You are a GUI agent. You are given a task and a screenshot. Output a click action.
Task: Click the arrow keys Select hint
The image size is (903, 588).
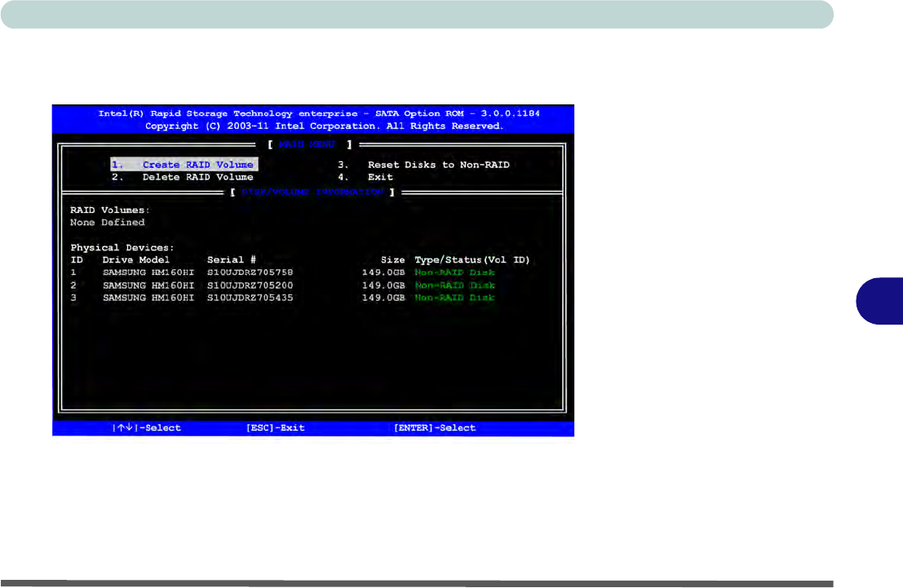(147, 428)
